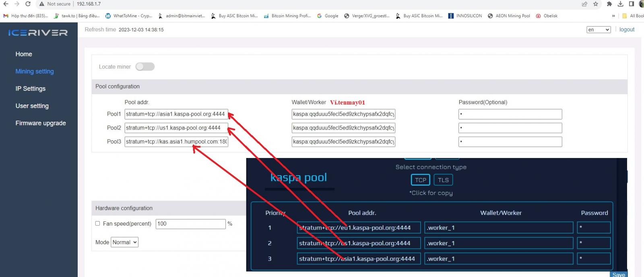The image size is (644, 277).
Task: Open Verge/XVG_groestl bookmark
Action: (x=367, y=16)
